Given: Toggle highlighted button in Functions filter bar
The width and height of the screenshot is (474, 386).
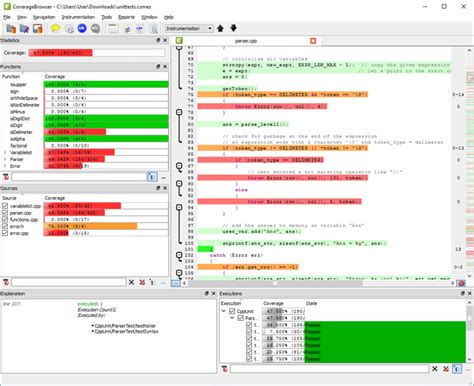Looking at the screenshot, I should pos(152,177).
